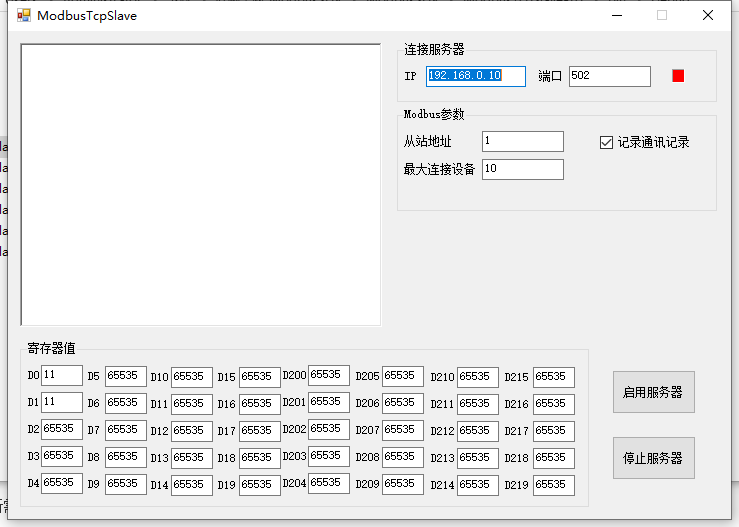Click the IP address input field

coord(476,76)
